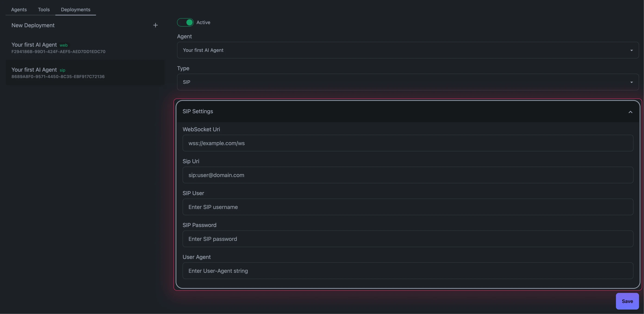Switch to the Tools tab
The height and width of the screenshot is (314, 644).
(x=44, y=9)
